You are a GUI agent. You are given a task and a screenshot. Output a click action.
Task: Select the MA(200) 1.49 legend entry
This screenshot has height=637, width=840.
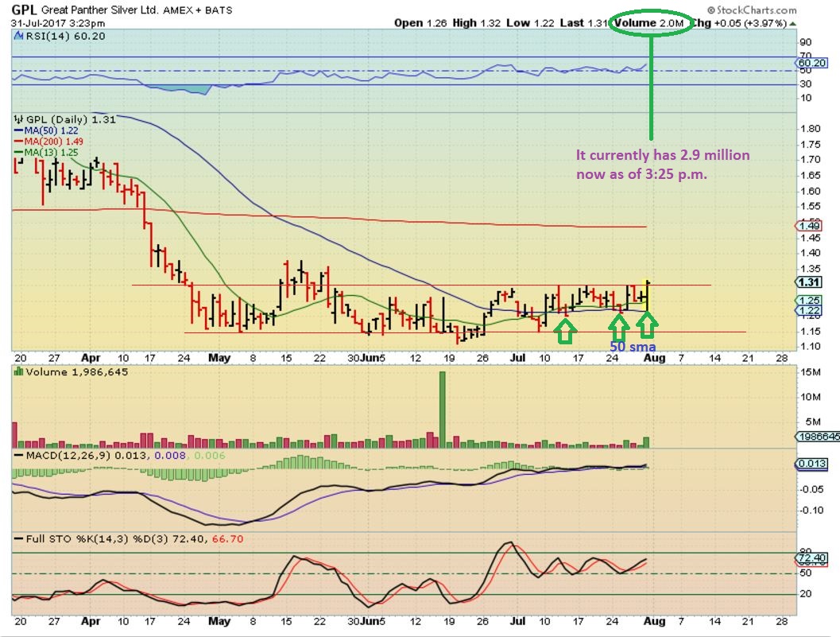[x=48, y=142]
